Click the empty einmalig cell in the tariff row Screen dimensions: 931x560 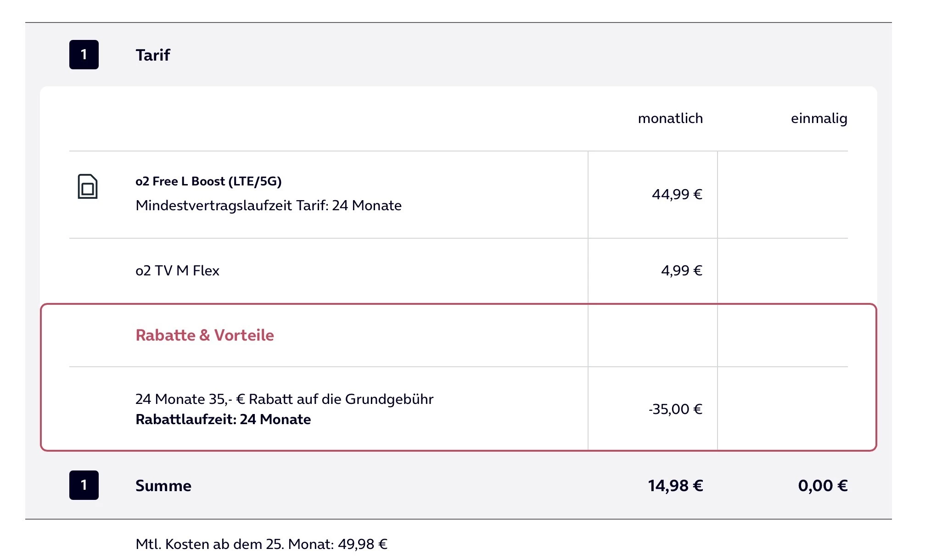click(x=783, y=194)
